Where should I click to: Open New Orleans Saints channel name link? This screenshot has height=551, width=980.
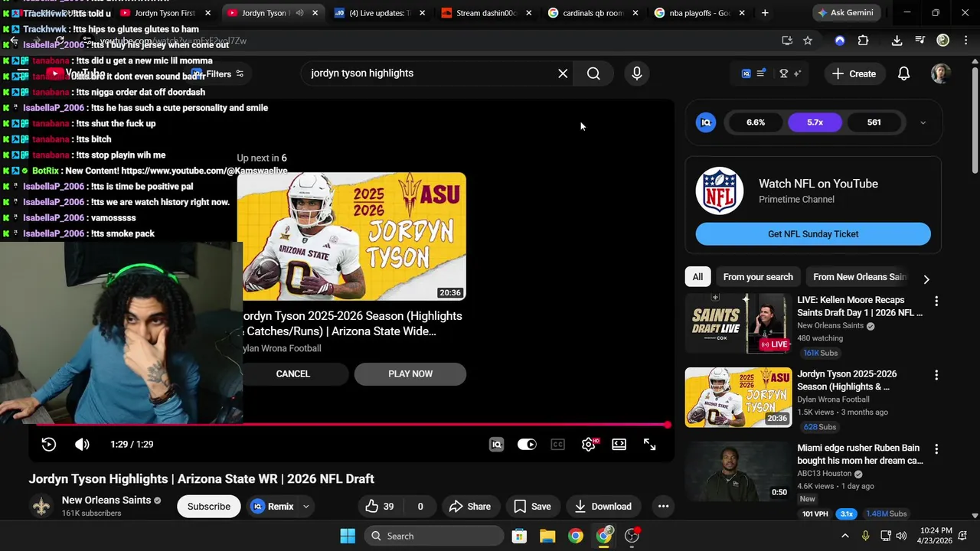pyautogui.click(x=106, y=500)
